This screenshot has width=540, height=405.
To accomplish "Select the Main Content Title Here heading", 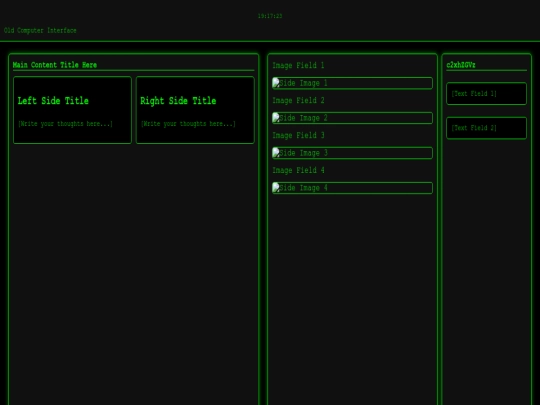I will tap(55, 65).
